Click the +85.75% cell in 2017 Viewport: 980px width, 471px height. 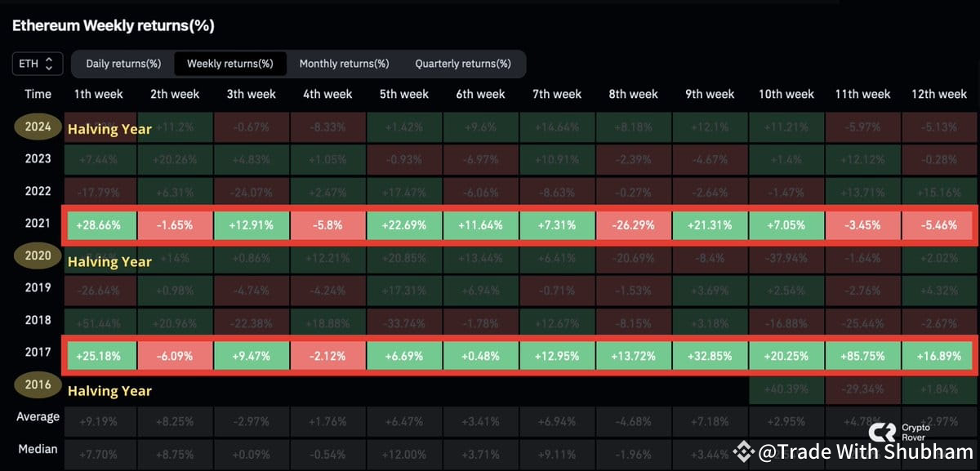pos(863,357)
